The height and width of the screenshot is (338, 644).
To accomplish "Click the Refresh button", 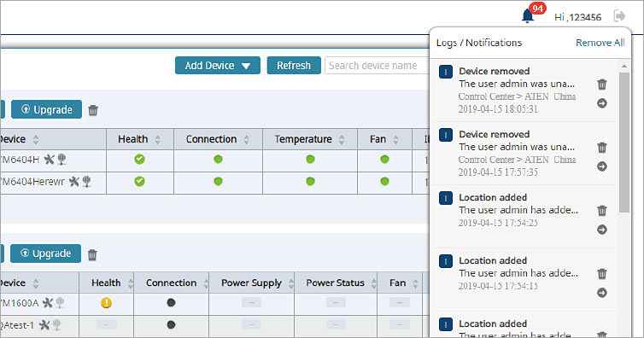I will tap(294, 65).
